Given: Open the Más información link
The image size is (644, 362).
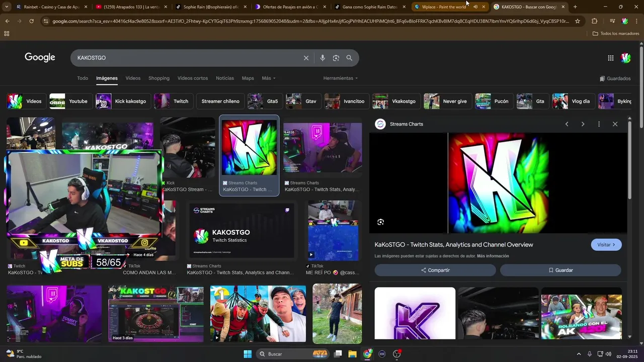Looking at the screenshot, I should [x=493, y=256].
